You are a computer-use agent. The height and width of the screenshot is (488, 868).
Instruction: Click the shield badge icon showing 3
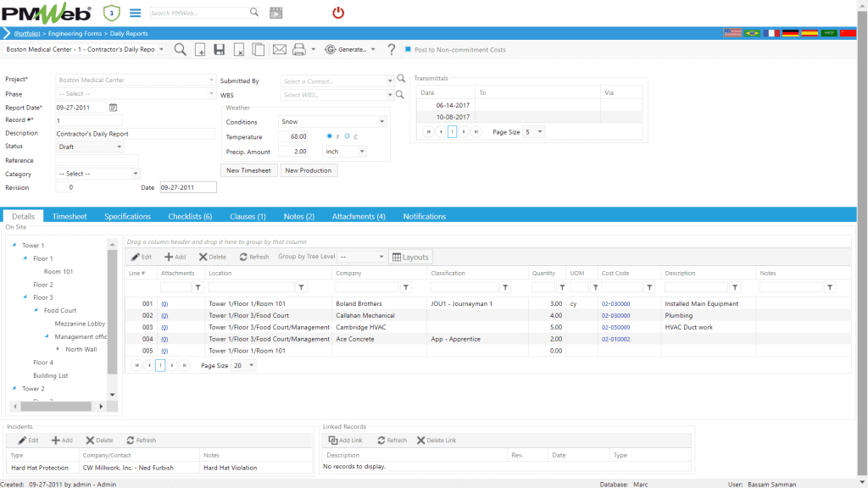pyautogui.click(x=111, y=13)
